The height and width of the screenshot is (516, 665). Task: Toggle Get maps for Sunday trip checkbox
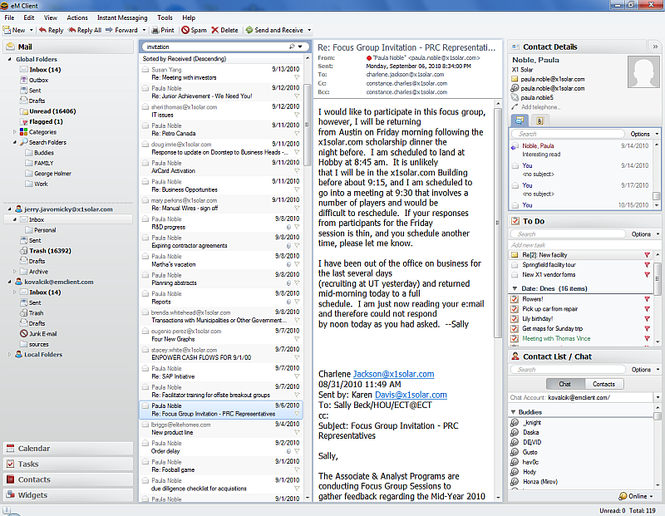pos(514,329)
